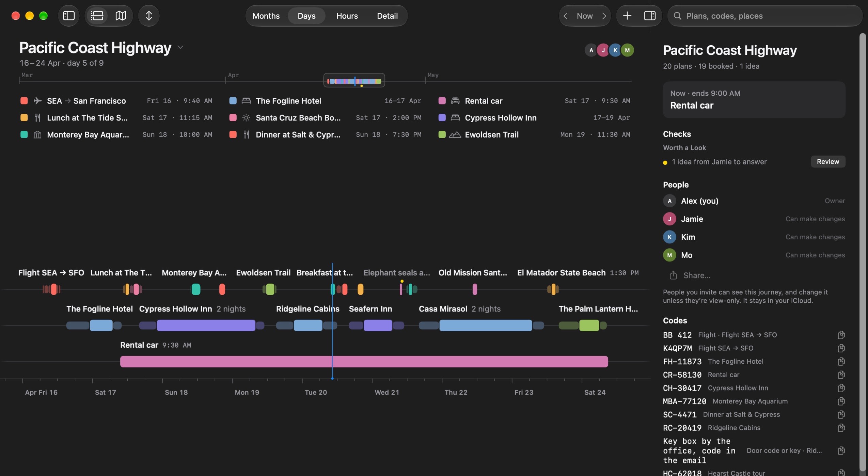Viewport: 868px width, 476px height.
Task: Switch to the Hours scale tab
Action: pyautogui.click(x=347, y=16)
